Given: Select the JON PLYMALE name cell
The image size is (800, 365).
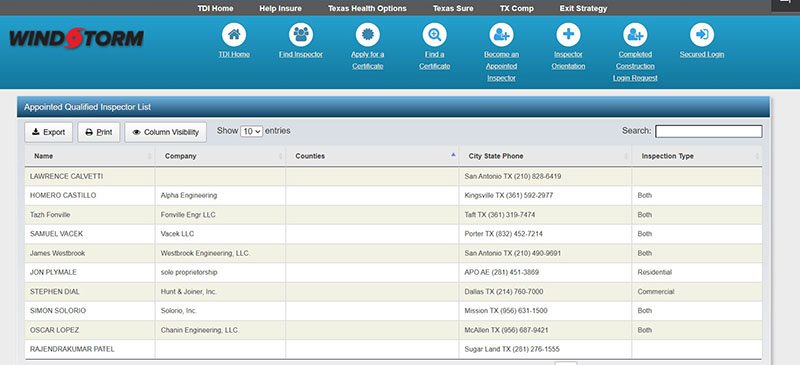Looking at the screenshot, I should click(x=90, y=273).
